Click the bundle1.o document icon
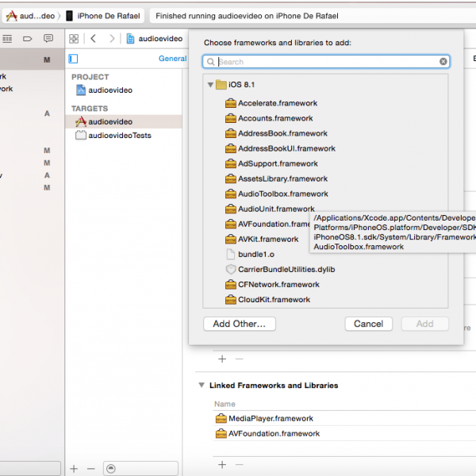 [231, 255]
